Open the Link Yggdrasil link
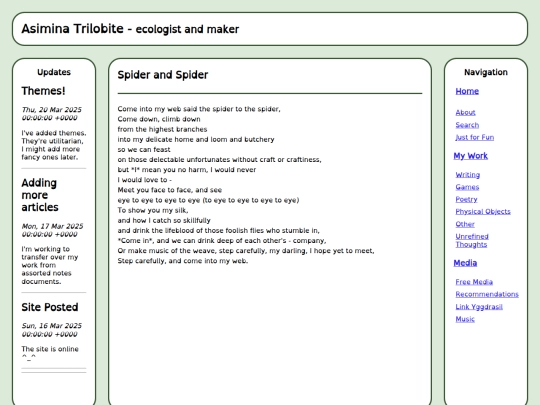 click(x=479, y=307)
